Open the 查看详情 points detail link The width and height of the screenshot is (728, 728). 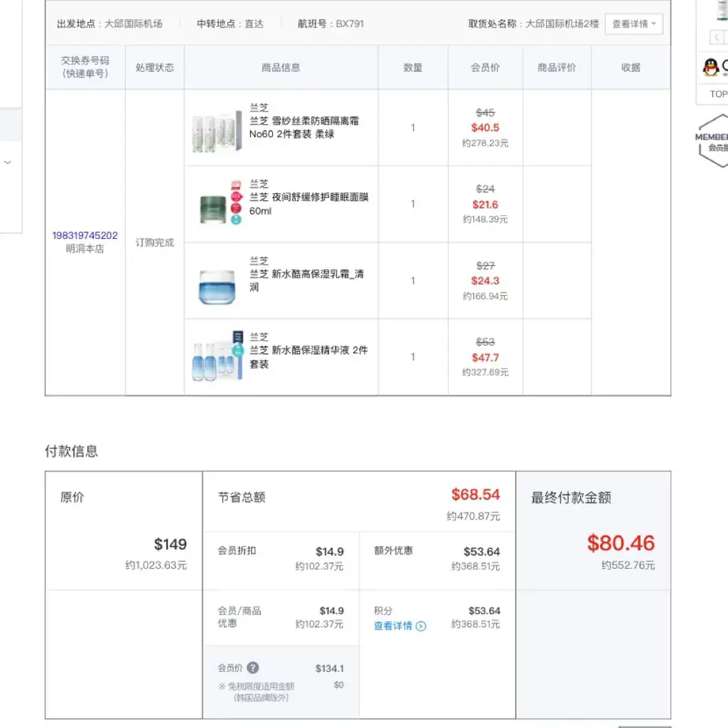point(393,626)
